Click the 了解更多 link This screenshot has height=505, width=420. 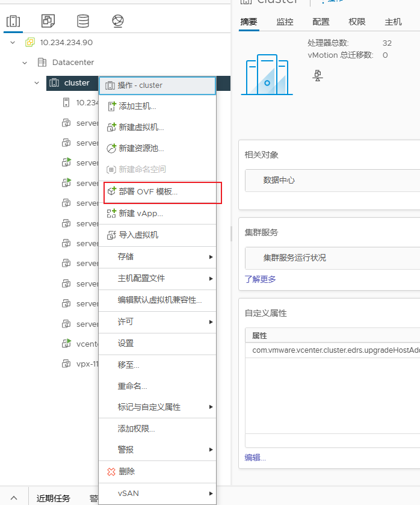[x=260, y=279]
